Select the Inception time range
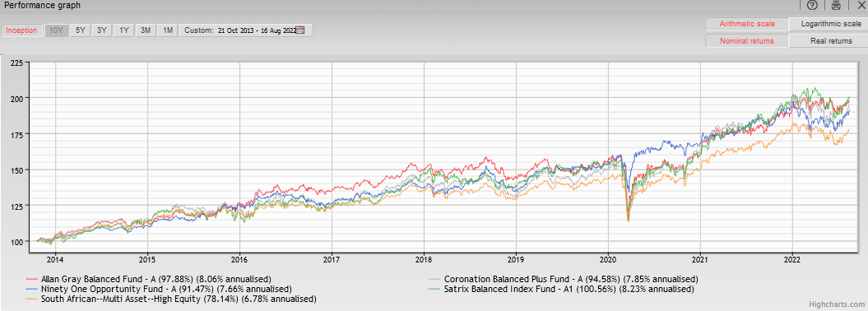Screen dimensions: 868x311 22,30
